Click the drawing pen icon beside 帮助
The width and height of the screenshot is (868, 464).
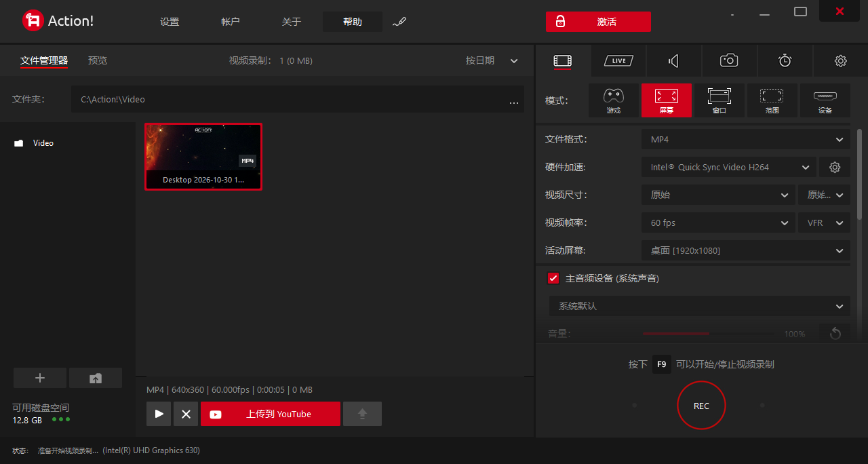point(399,22)
